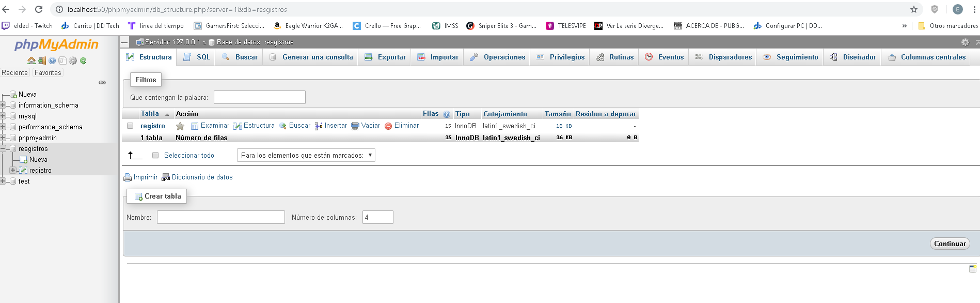Screen dimensions: 980x303
Task: Click the reload navigation panel icon
Action: (x=83, y=60)
